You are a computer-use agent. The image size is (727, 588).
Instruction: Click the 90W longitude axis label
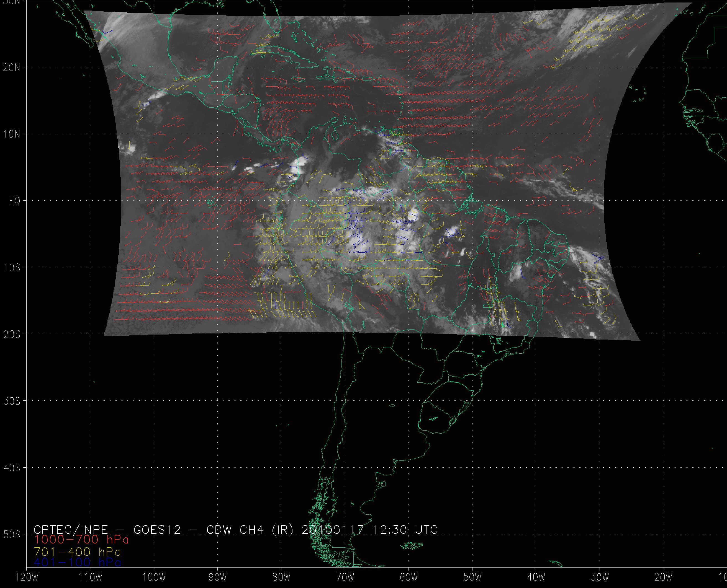click(x=218, y=577)
